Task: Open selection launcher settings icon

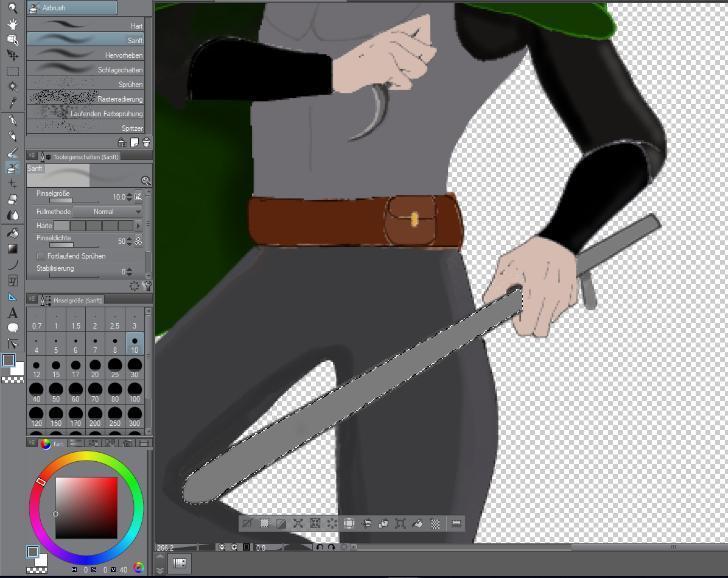Action: [457, 524]
